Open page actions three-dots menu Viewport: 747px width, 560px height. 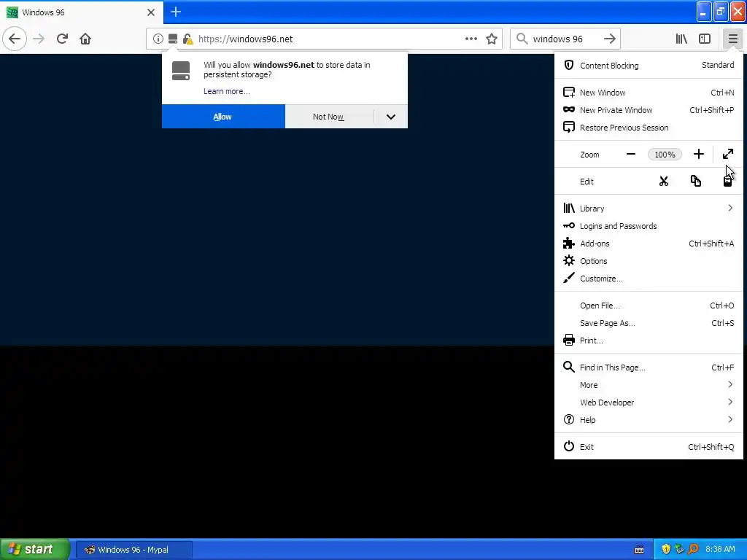471,39
